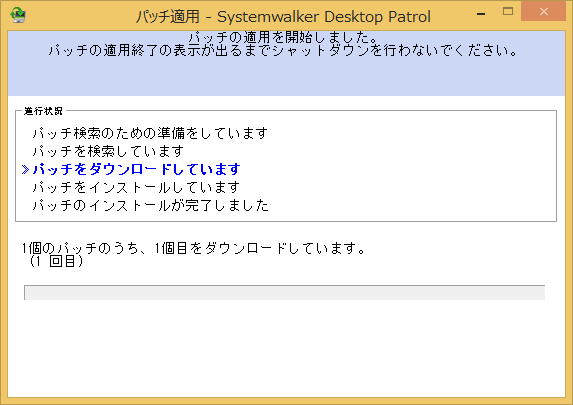573x405 pixels.
Task: Click the blue arrow marker beside パッチをダウンロードしています
Action: point(25,169)
